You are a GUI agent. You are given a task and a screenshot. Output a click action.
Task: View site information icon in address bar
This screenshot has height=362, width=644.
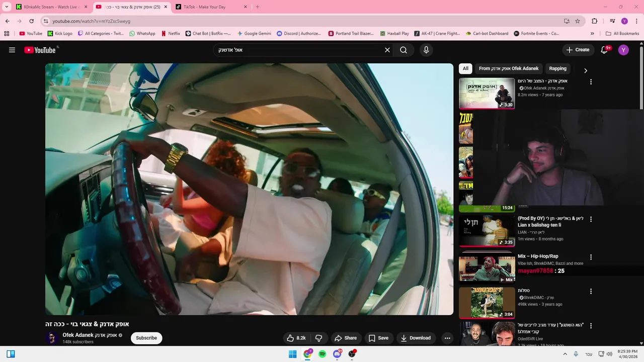(x=46, y=21)
